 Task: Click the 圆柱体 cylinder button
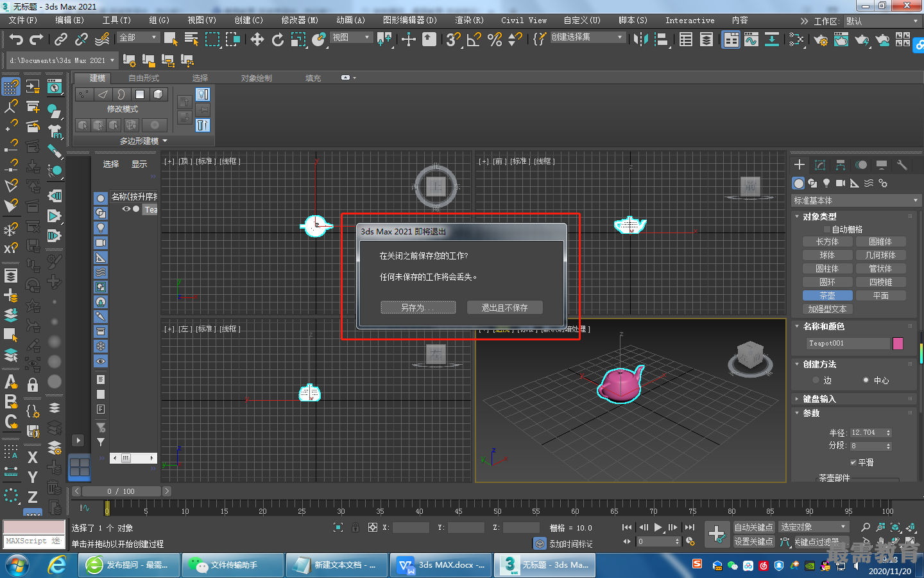point(828,268)
